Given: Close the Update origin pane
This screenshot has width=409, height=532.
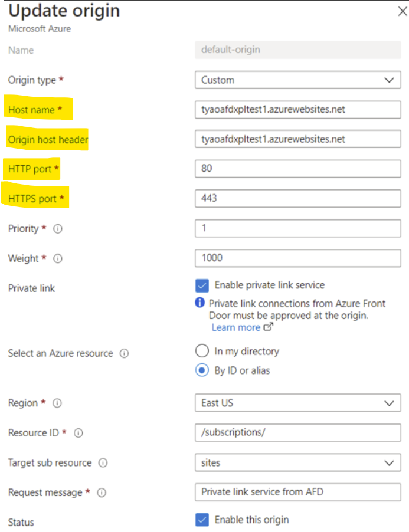Looking at the screenshot, I should 403,11.
